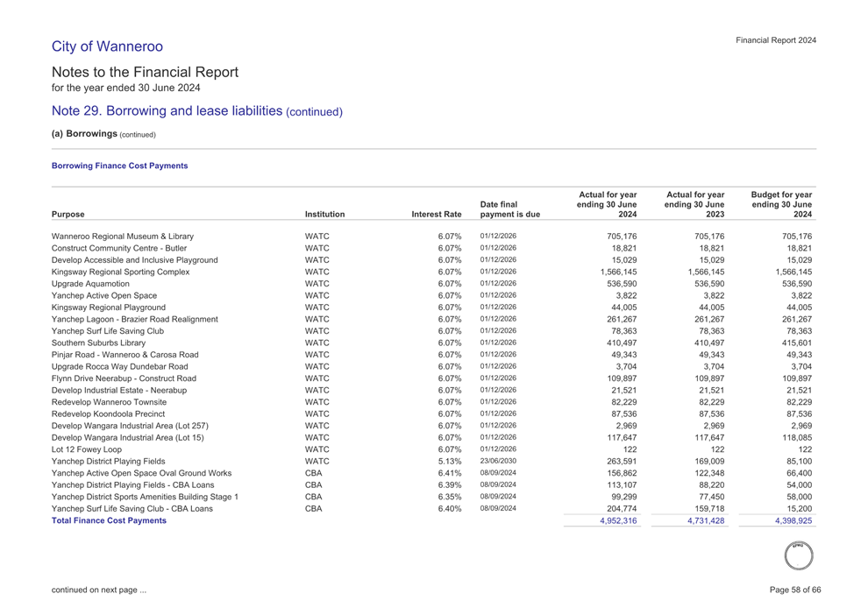The image size is (868, 615).
Task: Select the Kingsway Regional Sporting Complex entry
Action: (121, 272)
